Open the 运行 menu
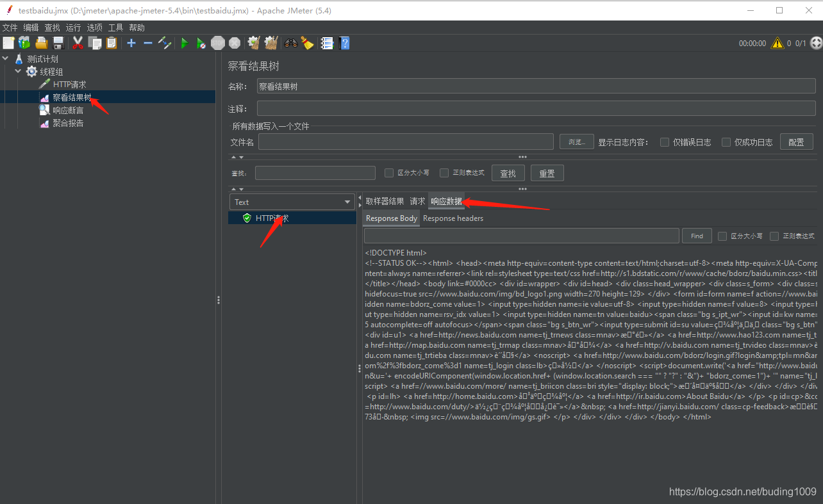This screenshot has height=504, width=823. point(74,28)
